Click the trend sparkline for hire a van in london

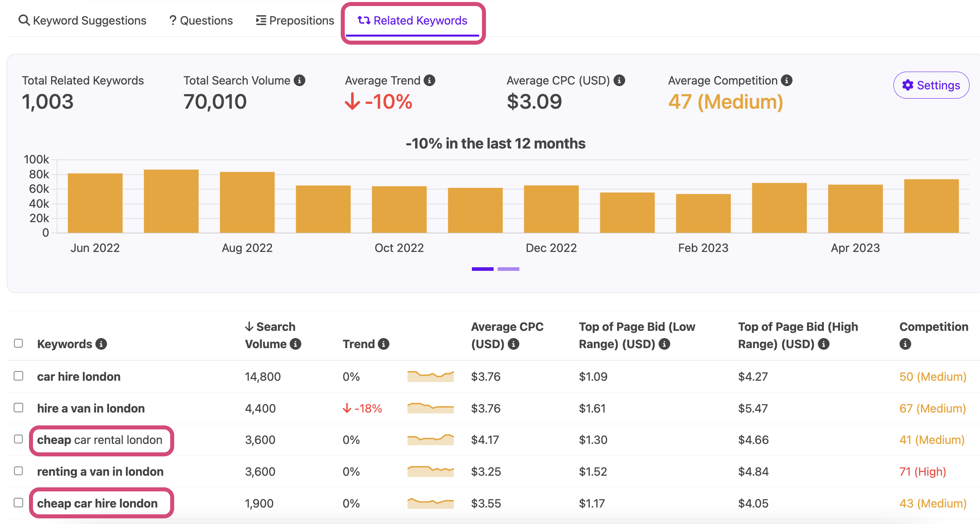coord(430,408)
